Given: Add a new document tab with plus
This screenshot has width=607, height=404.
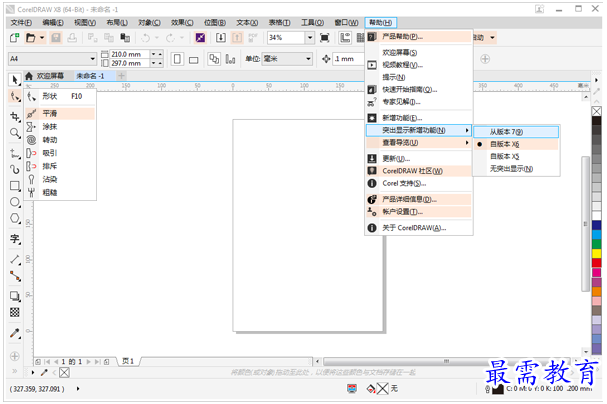Looking at the screenshot, I should coord(121,76).
